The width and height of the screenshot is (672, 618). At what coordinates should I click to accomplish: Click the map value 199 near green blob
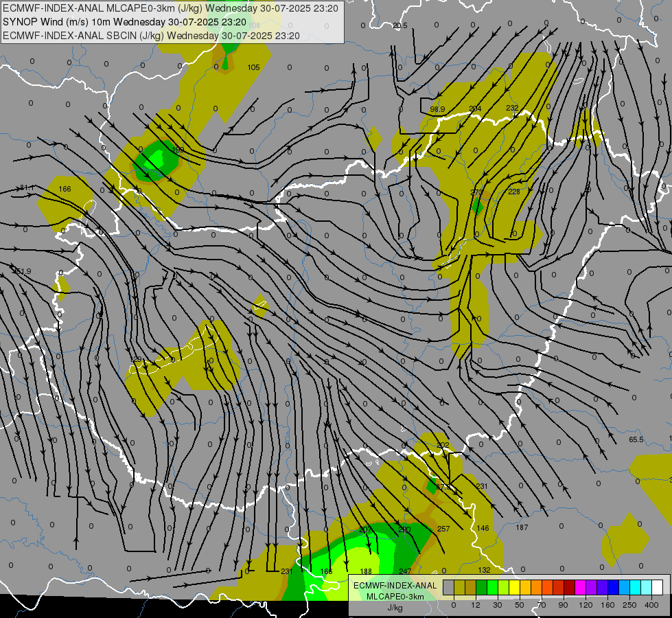[x=178, y=150]
